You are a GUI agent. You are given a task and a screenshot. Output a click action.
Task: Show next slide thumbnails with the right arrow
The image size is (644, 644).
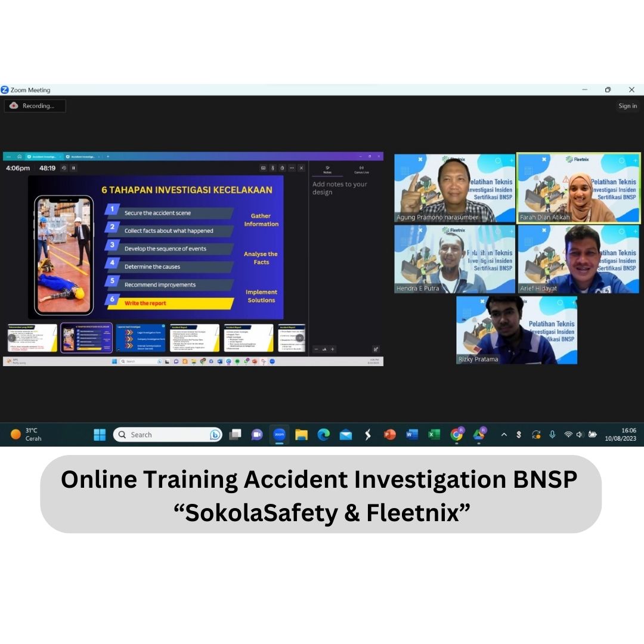300,338
